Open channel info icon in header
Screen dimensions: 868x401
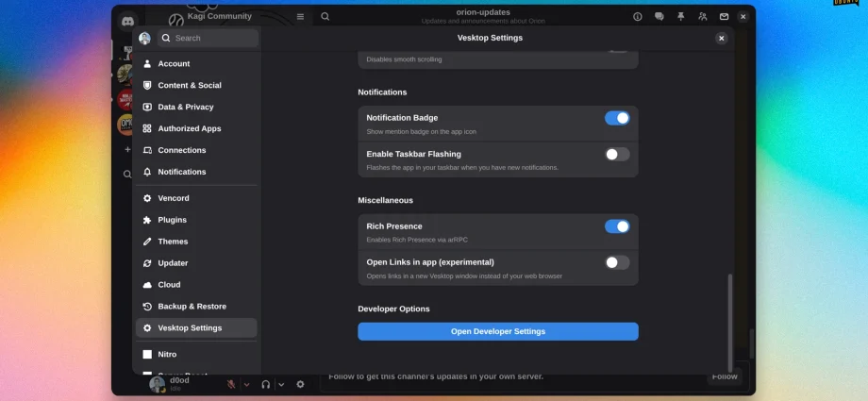point(638,17)
